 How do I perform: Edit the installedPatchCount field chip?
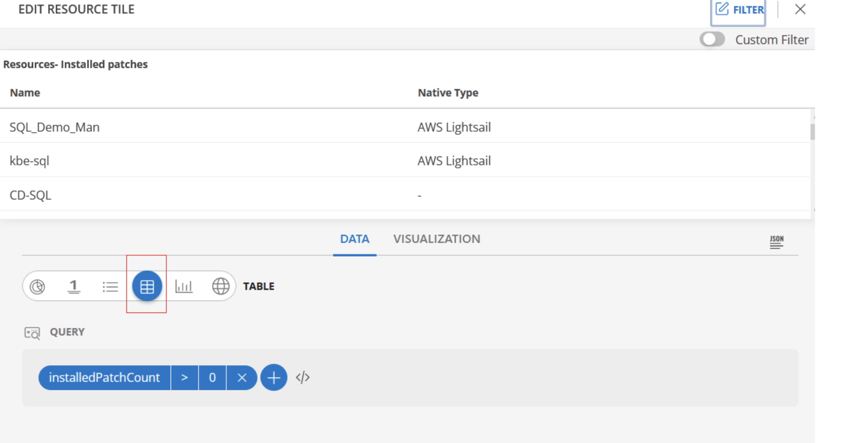(x=105, y=378)
